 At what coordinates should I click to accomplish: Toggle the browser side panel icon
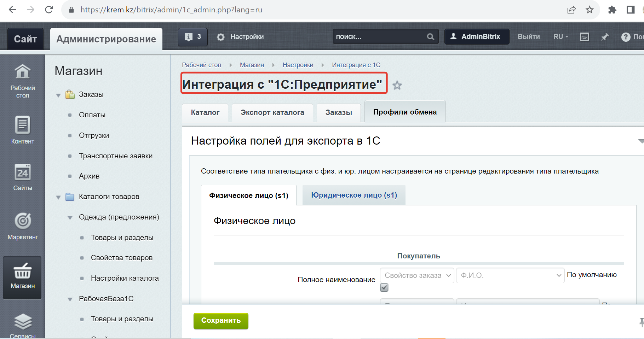631,10
